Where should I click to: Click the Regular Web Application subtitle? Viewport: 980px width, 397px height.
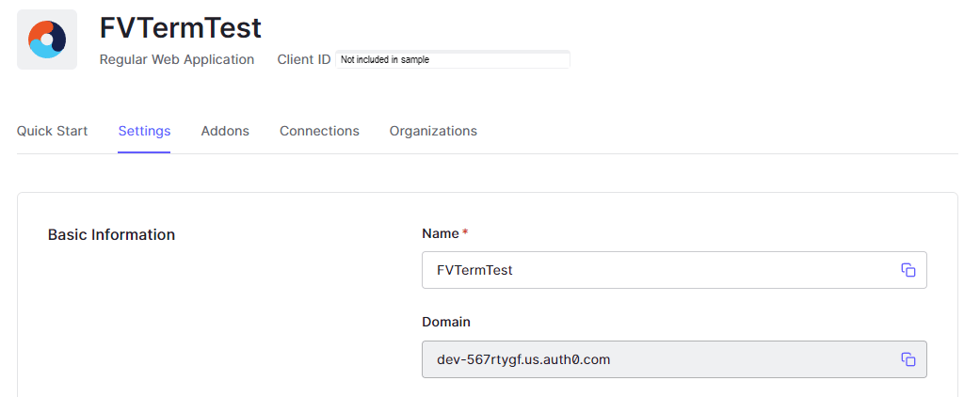pyautogui.click(x=177, y=59)
